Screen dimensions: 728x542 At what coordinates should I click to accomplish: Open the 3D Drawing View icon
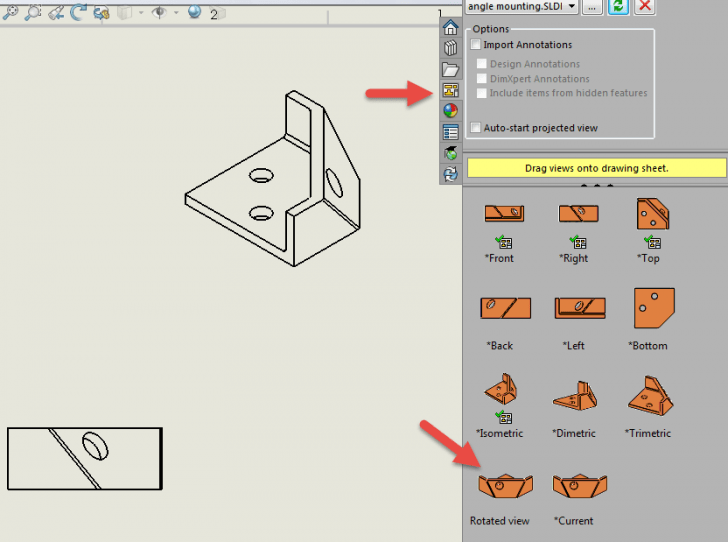point(101,13)
